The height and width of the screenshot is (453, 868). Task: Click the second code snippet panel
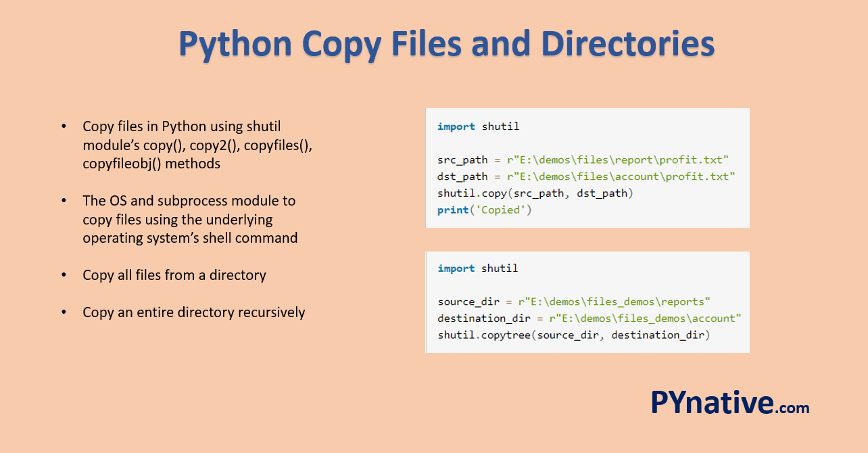pos(587,302)
